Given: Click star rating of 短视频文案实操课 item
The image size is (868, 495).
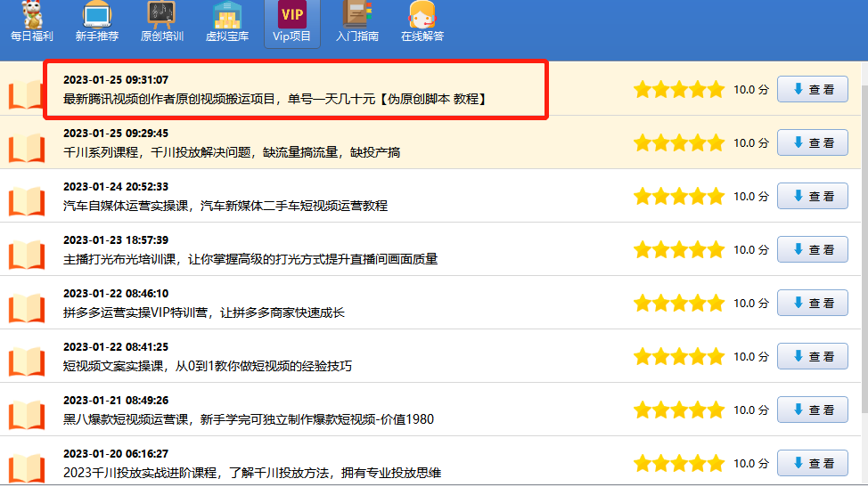Looking at the screenshot, I should tap(679, 356).
